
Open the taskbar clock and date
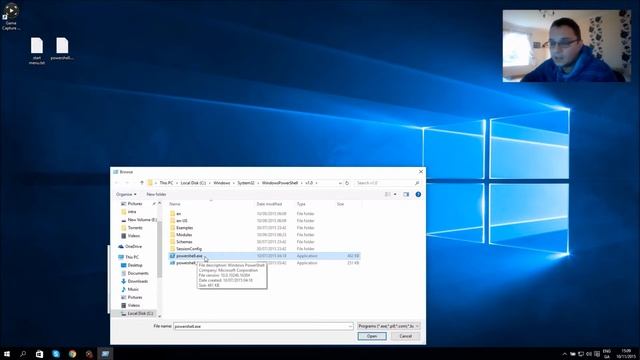(625, 354)
